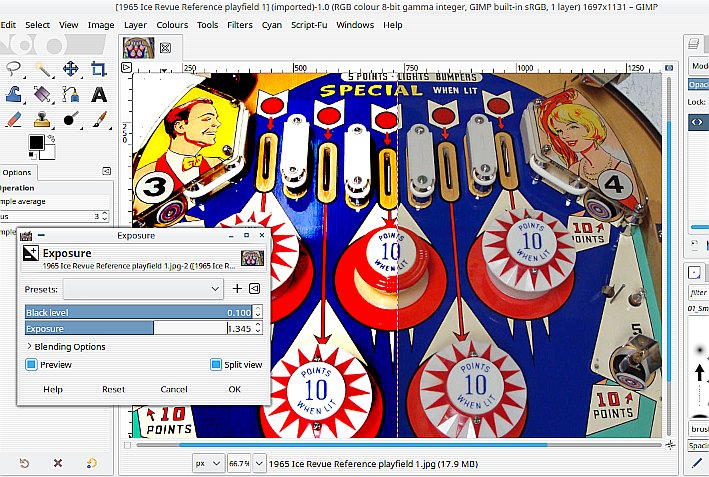Expand Blending Options section
The width and height of the screenshot is (709, 477).
tap(66, 347)
